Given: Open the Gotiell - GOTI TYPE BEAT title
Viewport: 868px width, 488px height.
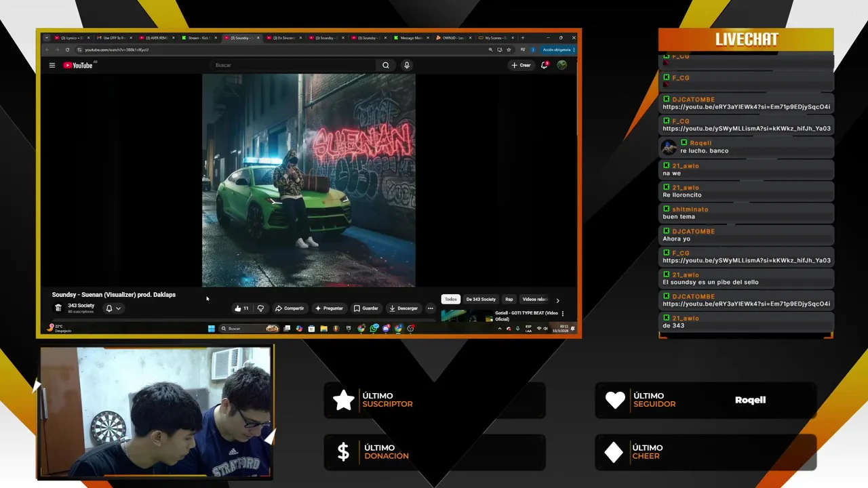Looking at the screenshot, I should 526,316.
